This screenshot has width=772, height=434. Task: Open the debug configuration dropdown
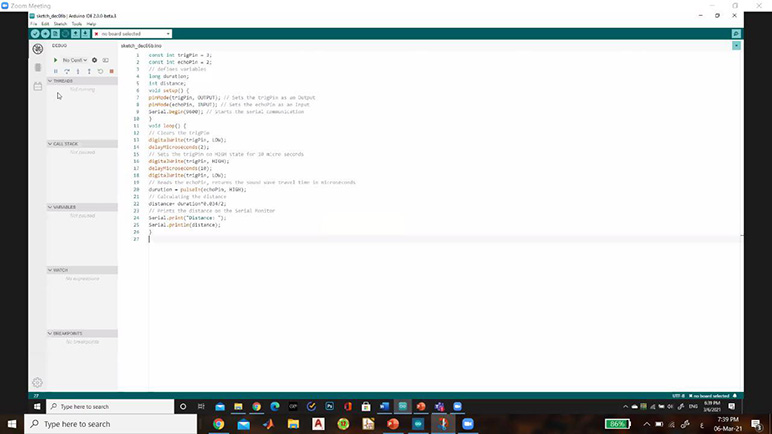(74, 60)
